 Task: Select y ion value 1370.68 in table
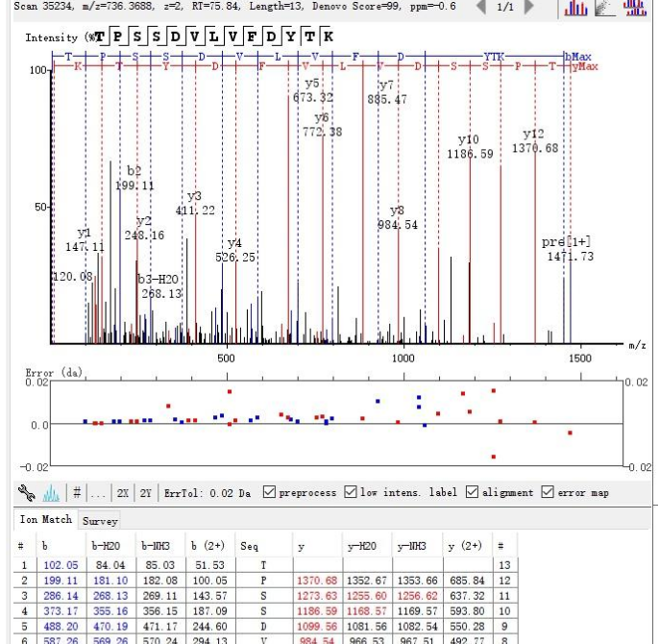click(317, 581)
